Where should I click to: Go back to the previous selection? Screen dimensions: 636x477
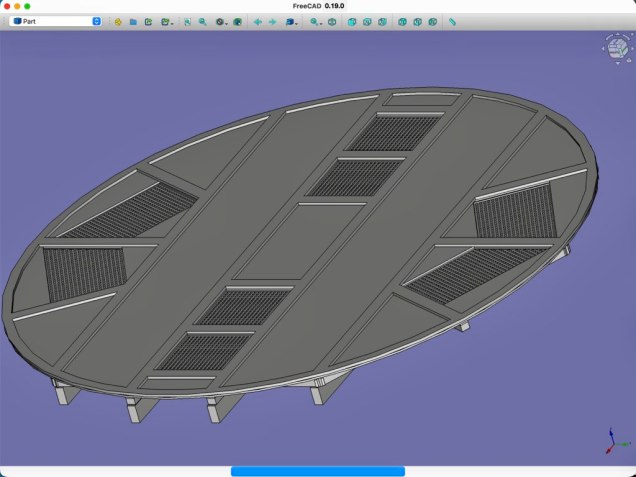(258, 21)
